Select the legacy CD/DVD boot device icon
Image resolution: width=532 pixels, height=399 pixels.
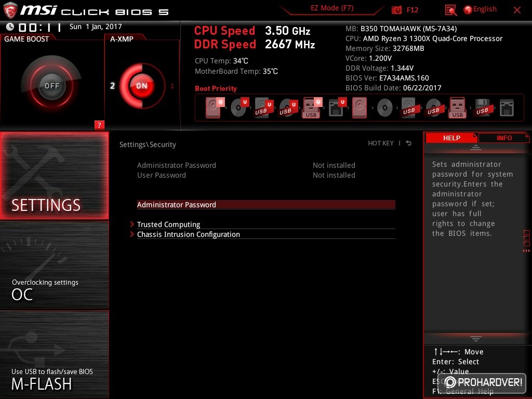pos(384,108)
